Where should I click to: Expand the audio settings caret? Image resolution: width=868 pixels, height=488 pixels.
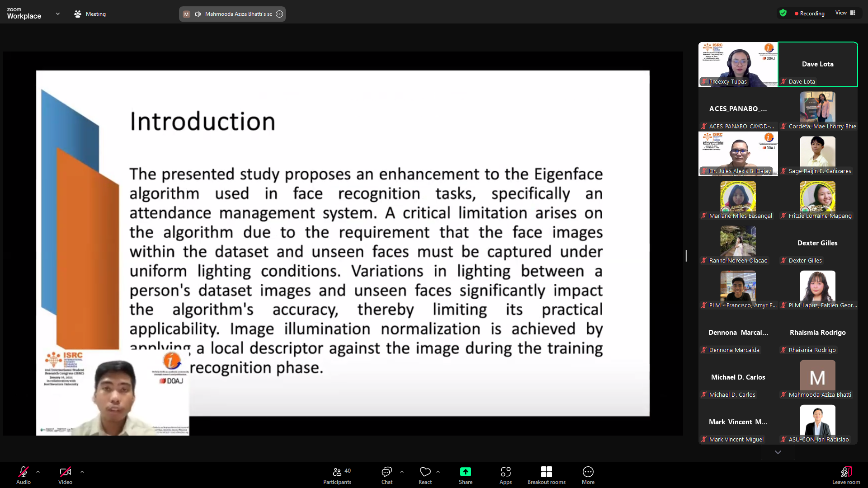click(x=38, y=472)
